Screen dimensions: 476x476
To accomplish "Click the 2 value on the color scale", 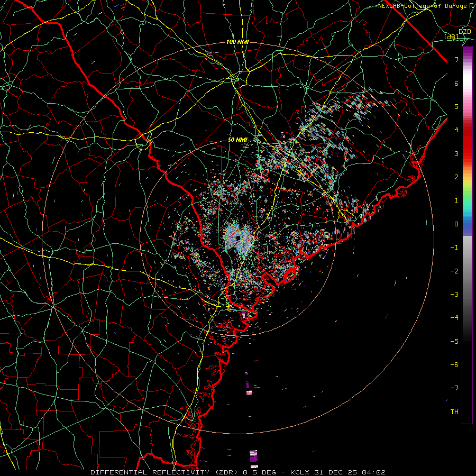I will click(456, 177).
